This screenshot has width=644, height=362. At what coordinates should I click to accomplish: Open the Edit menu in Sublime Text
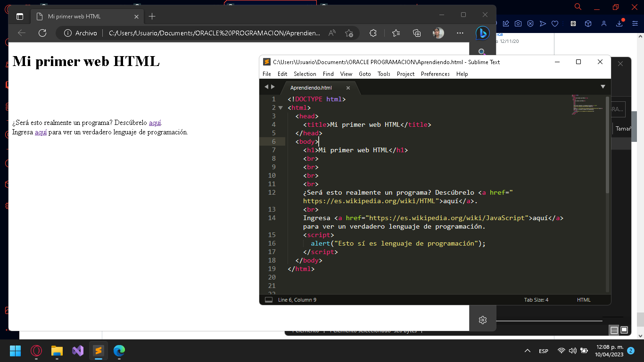click(282, 74)
